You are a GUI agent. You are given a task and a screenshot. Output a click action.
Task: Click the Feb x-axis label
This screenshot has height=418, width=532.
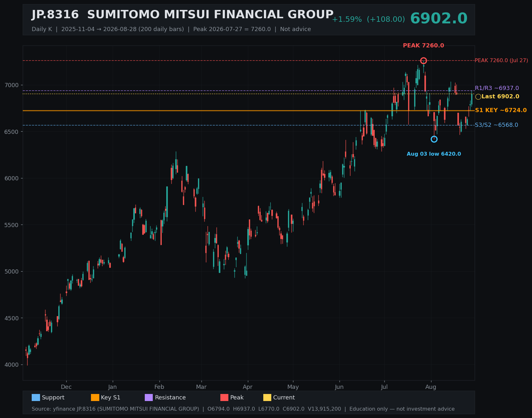pos(159,387)
